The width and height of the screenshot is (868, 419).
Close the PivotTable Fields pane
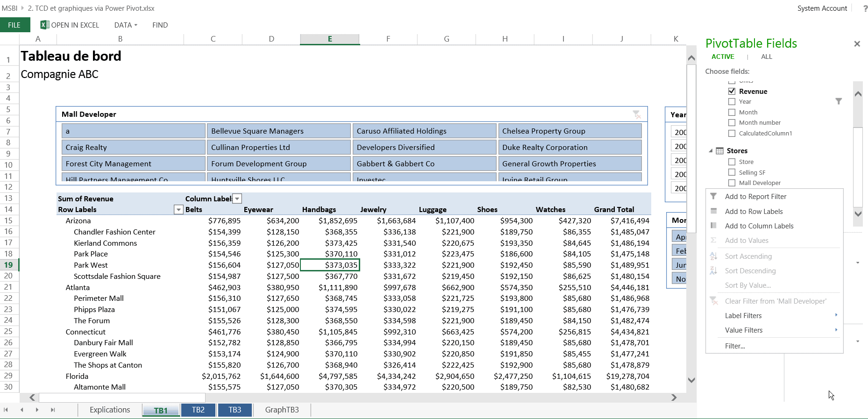pos(857,44)
